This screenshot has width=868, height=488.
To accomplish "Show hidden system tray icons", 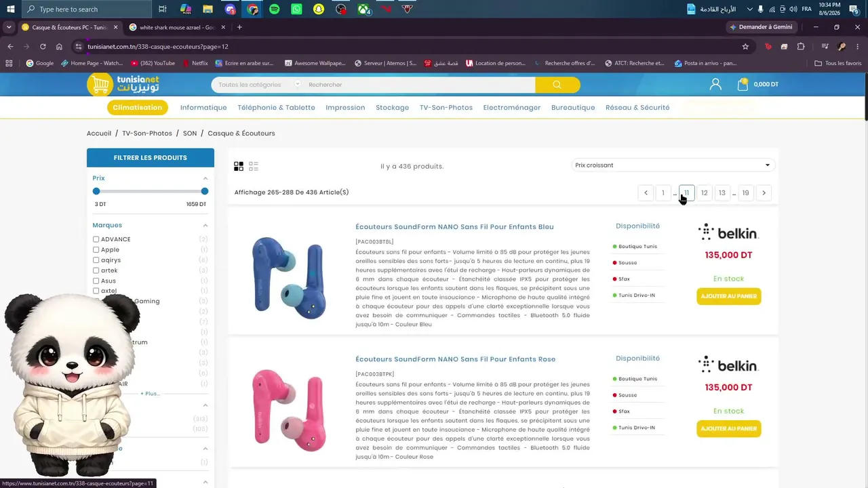I will [x=749, y=9].
